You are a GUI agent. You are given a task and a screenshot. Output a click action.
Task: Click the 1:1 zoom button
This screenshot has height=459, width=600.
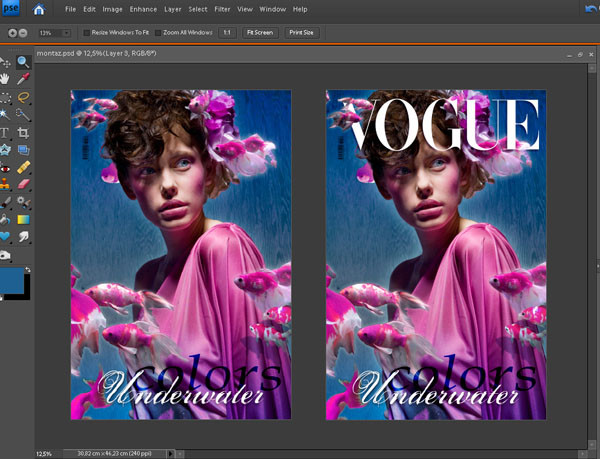tap(227, 33)
